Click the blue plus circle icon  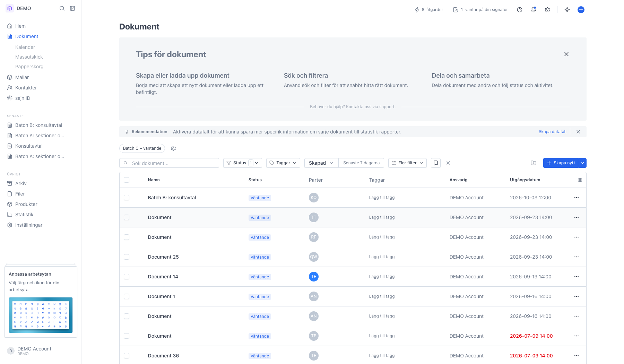point(581,10)
